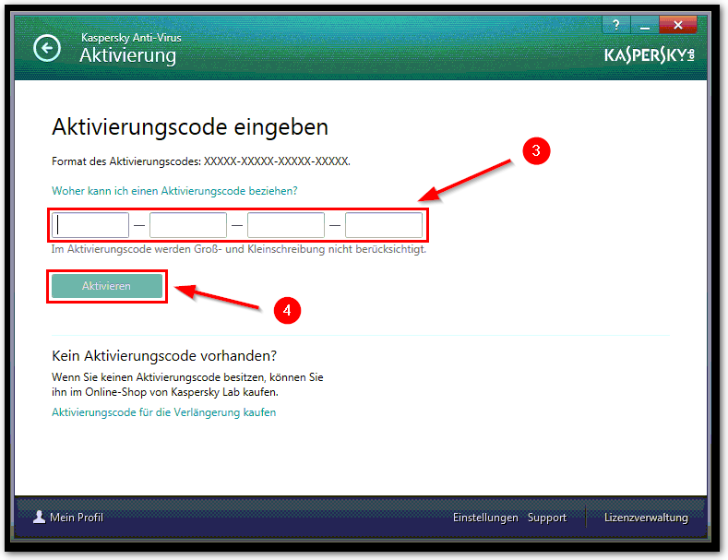The height and width of the screenshot is (560, 728).
Task: Open 'Woher kann ich einen Aktivierungscode beziehen?' link
Action: [x=174, y=191]
